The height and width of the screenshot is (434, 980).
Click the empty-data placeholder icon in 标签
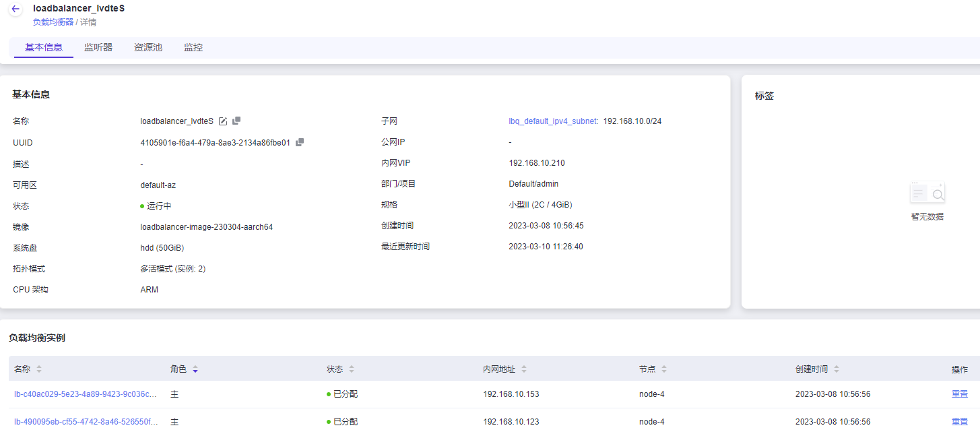(927, 193)
